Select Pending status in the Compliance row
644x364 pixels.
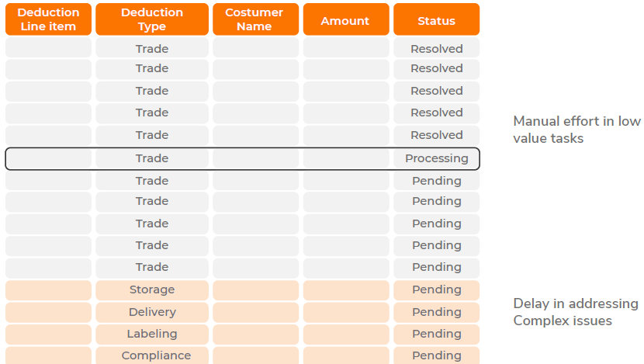click(436, 355)
